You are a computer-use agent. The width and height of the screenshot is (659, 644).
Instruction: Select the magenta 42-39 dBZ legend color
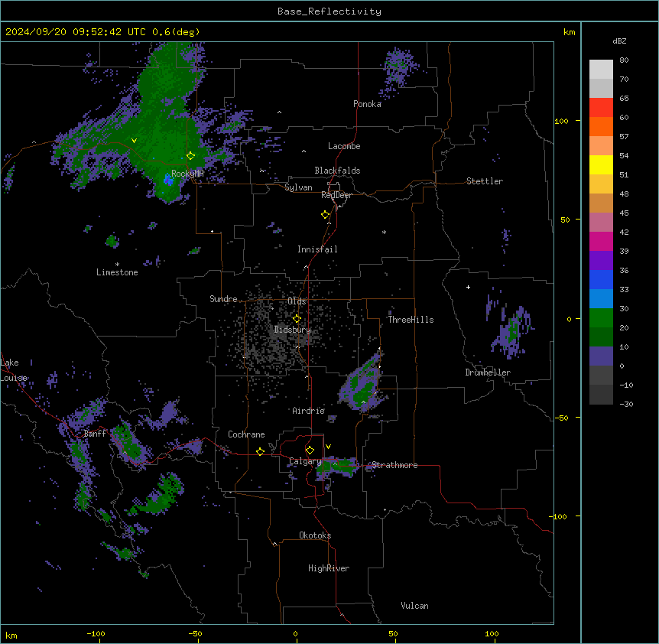coord(601,241)
